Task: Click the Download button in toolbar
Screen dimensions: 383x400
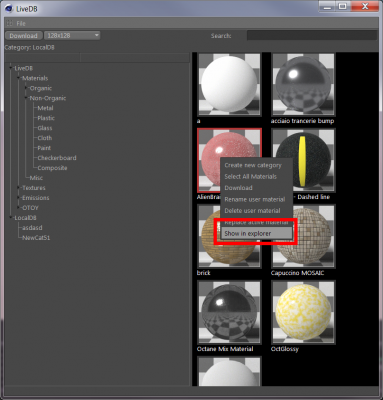Action: point(23,35)
